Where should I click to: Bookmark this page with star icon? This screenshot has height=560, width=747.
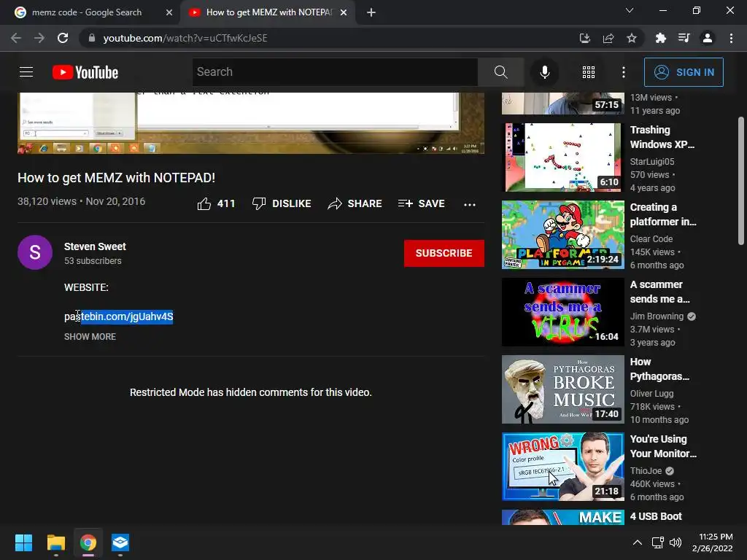coord(632,38)
